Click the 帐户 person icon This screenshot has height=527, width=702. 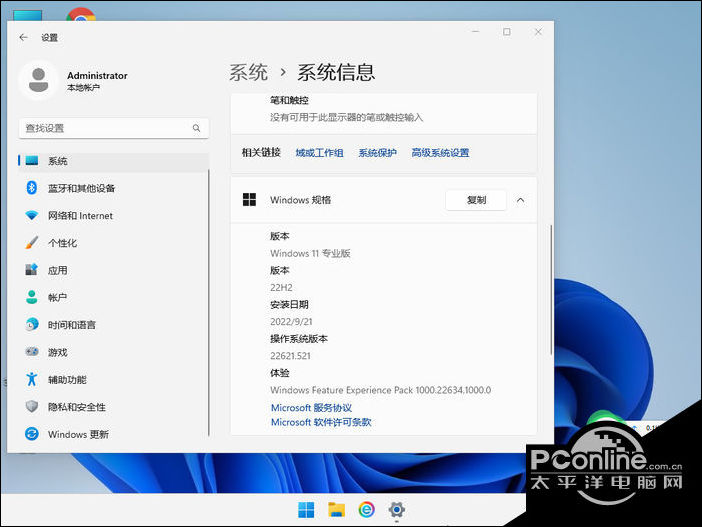click(x=31, y=297)
